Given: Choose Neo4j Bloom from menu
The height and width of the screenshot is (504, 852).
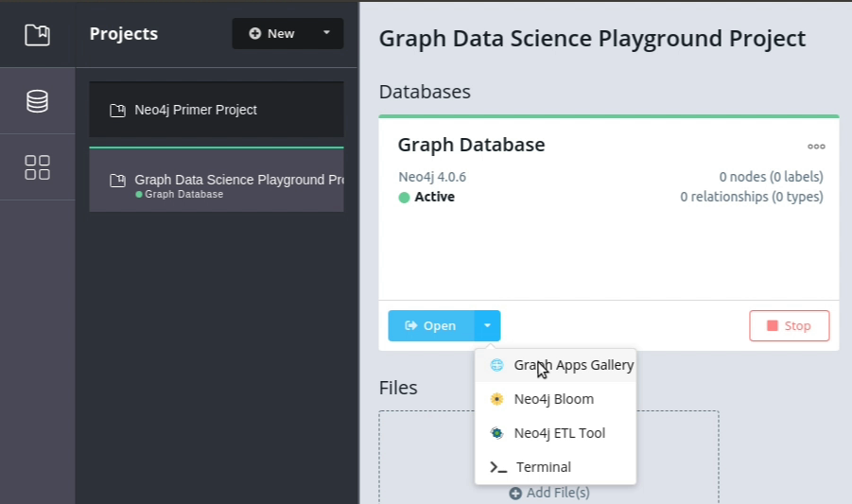Looking at the screenshot, I should (555, 399).
